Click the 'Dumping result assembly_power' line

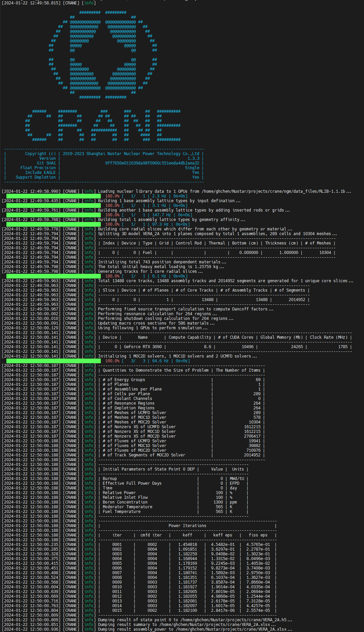tap(195, 629)
